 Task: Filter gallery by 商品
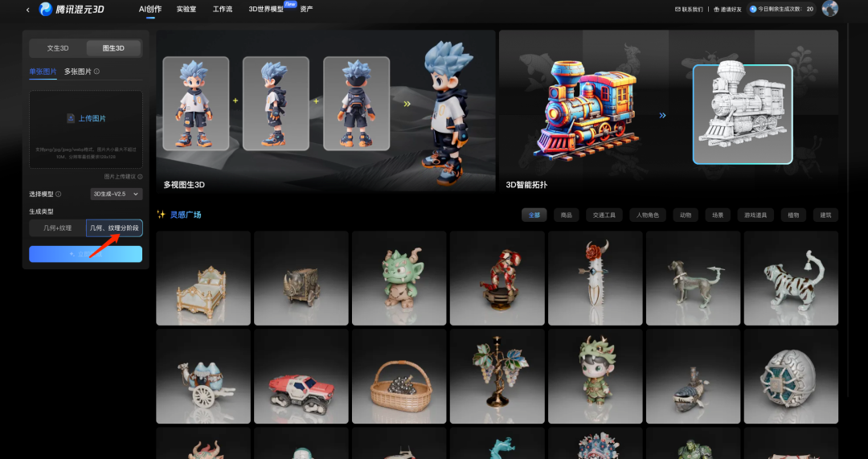pyautogui.click(x=567, y=215)
